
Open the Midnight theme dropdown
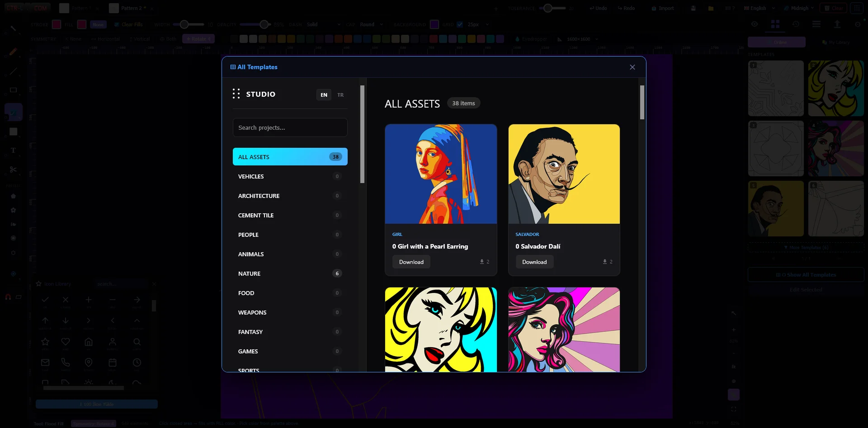click(798, 8)
